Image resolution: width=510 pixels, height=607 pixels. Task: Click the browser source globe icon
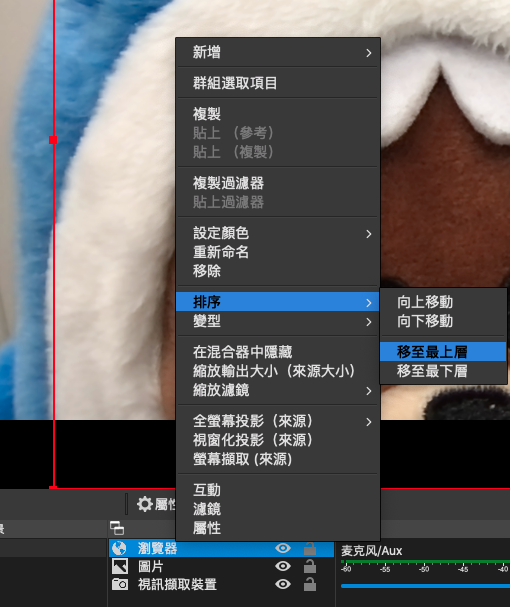pos(119,548)
